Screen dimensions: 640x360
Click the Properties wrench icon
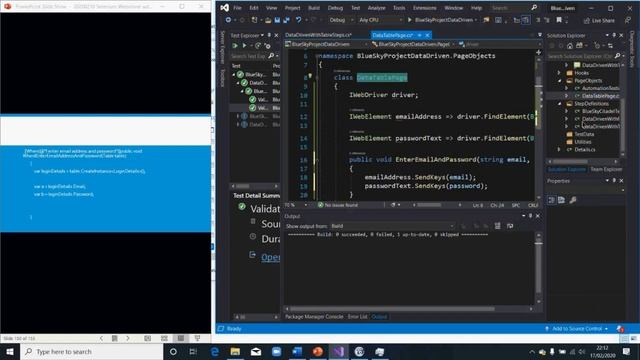pyautogui.click(x=573, y=200)
